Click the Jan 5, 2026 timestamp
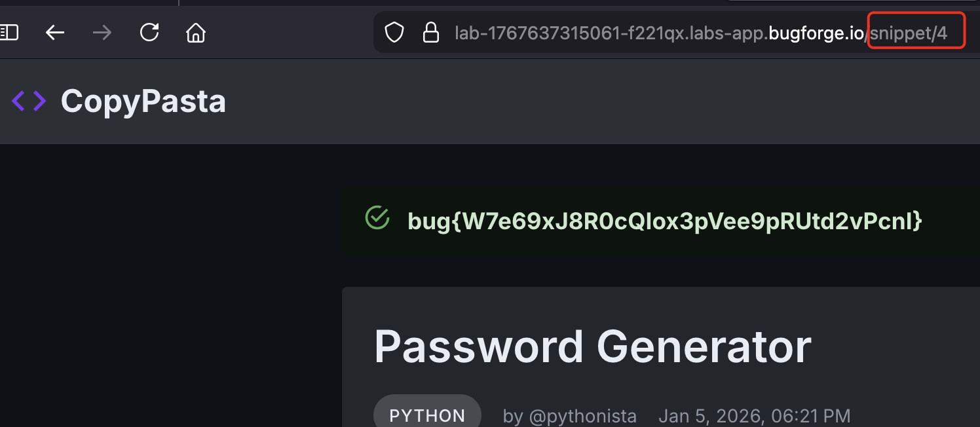 [x=754, y=416]
